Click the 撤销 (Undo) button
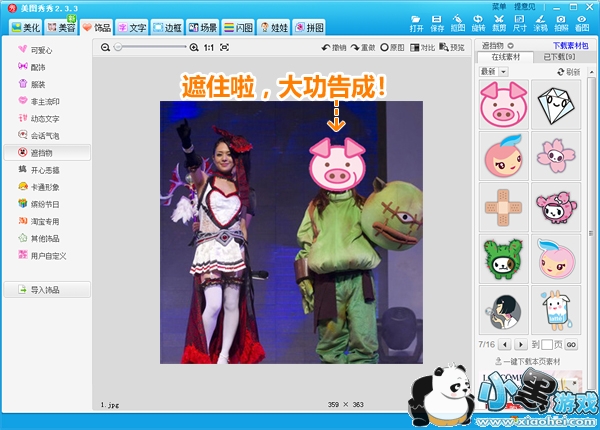 click(x=333, y=47)
